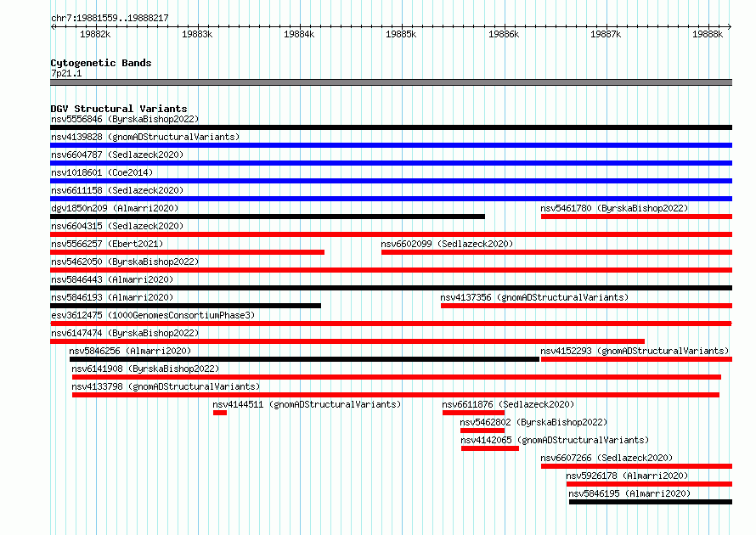Viewport: 756px width, 535px height.
Task: Click the black bar under nsv5556846
Action: coord(391,127)
